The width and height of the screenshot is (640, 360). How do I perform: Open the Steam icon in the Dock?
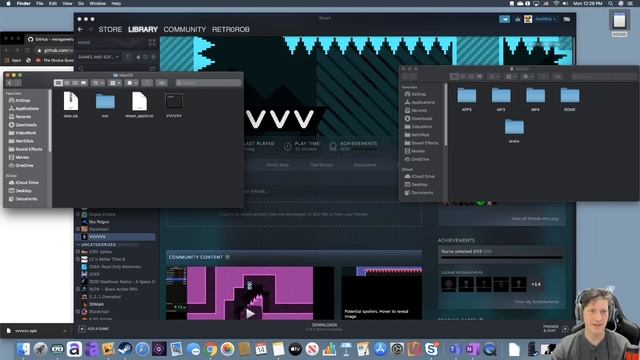[125, 349]
